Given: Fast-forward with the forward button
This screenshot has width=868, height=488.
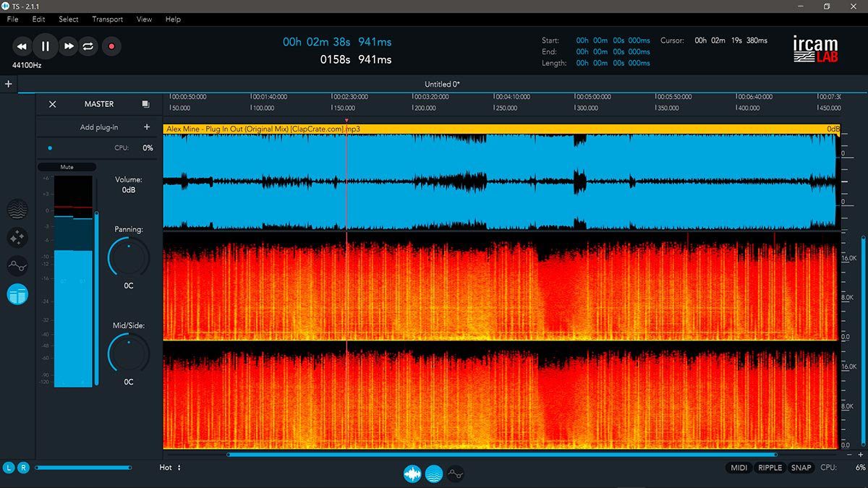Looking at the screenshot, I should coord(68,46).
